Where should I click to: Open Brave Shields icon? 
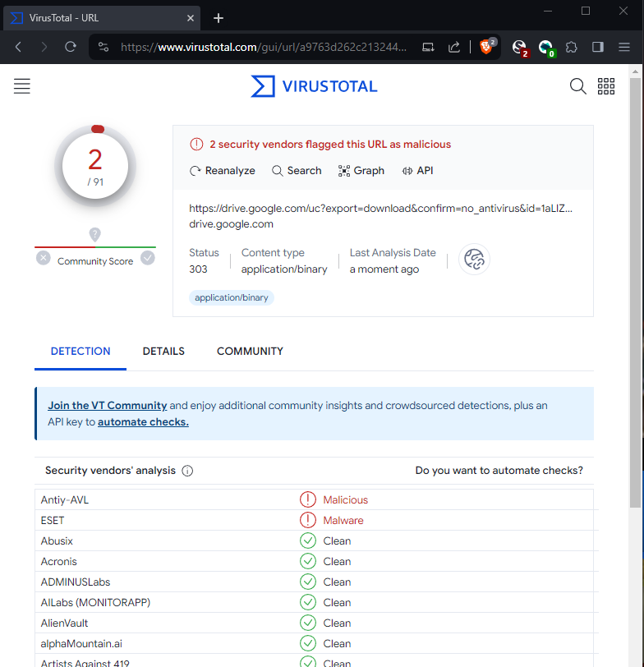click(487, 46)
